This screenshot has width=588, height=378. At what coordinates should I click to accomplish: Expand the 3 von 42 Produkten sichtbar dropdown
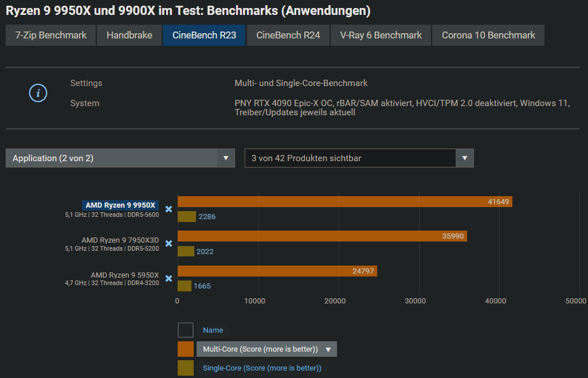(x=359, y=158)
